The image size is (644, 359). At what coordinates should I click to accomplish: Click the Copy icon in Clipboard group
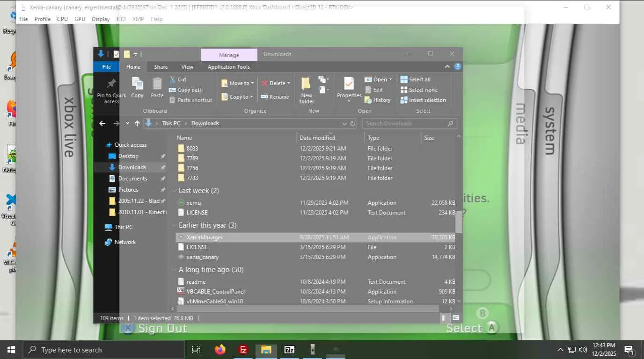pyautogui.click(x=137, y=88)
